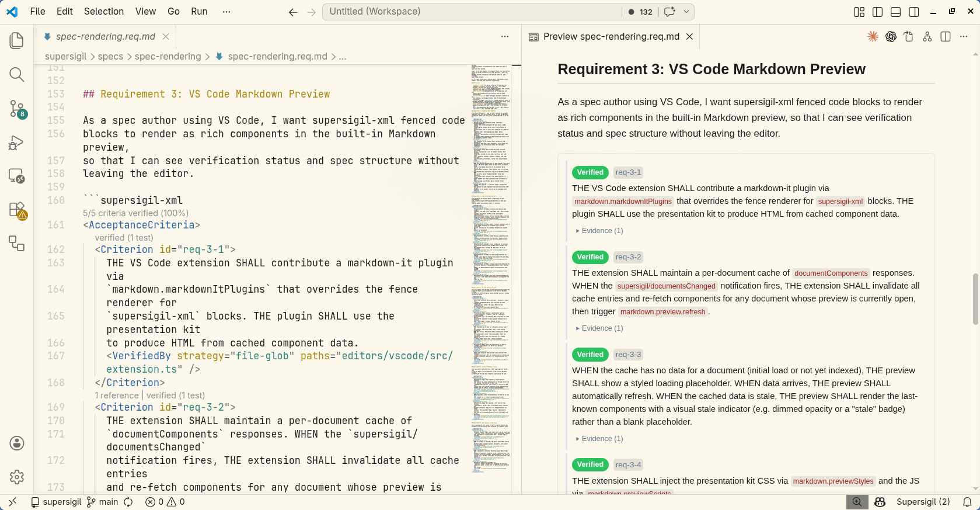The width and height of the screenshot is (980, 510).
Task: Click the preview pane vertical scrollbar thumb
Action: 975,298
